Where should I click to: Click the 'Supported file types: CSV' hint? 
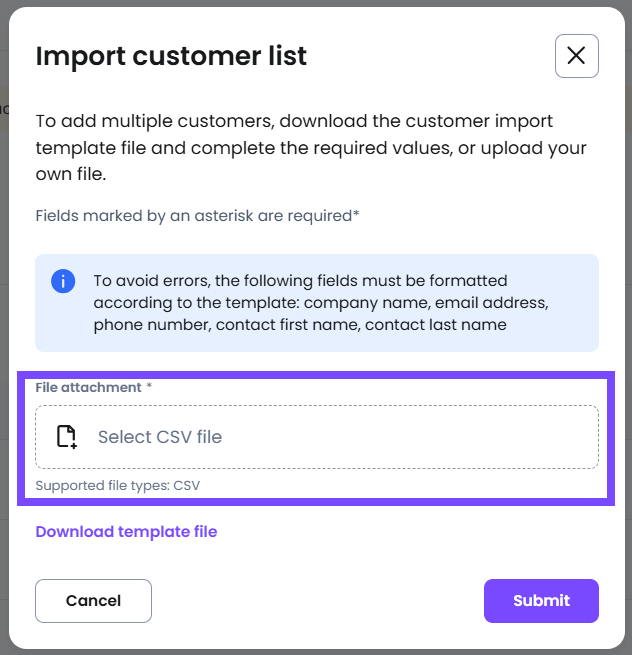pos(118,485)
